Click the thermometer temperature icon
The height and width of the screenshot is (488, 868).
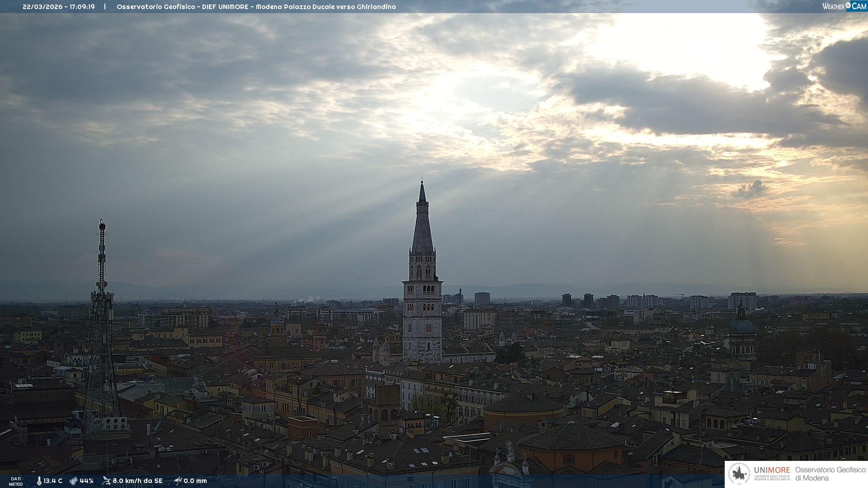pyautogui.click(x=39, y=481)
